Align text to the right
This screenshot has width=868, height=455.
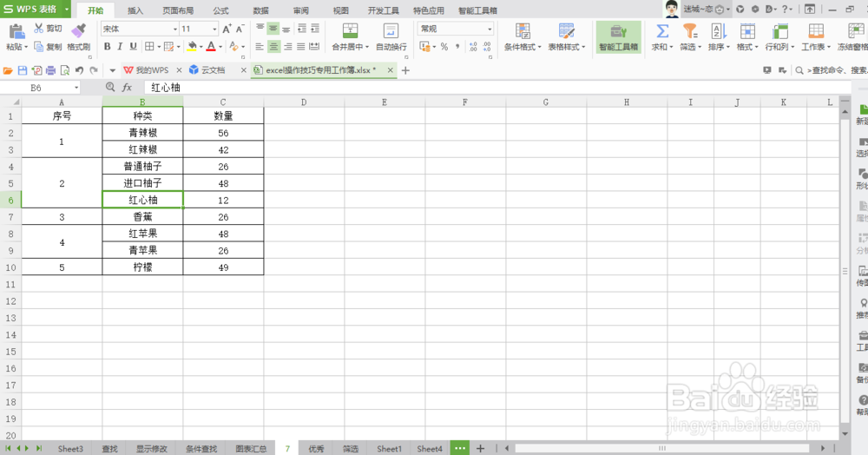288,47
